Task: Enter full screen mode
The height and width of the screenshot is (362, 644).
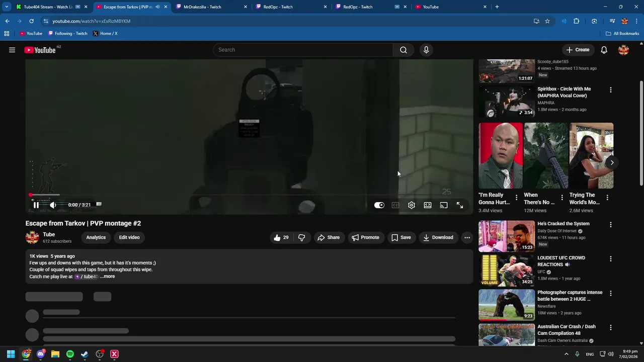Action: click(460, 205)
